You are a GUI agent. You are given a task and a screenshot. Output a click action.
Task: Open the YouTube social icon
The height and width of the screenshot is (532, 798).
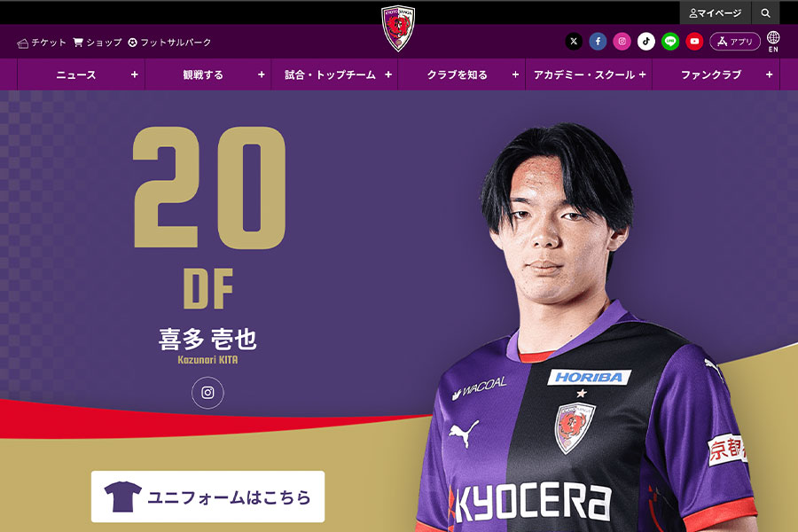coord(694,42)
